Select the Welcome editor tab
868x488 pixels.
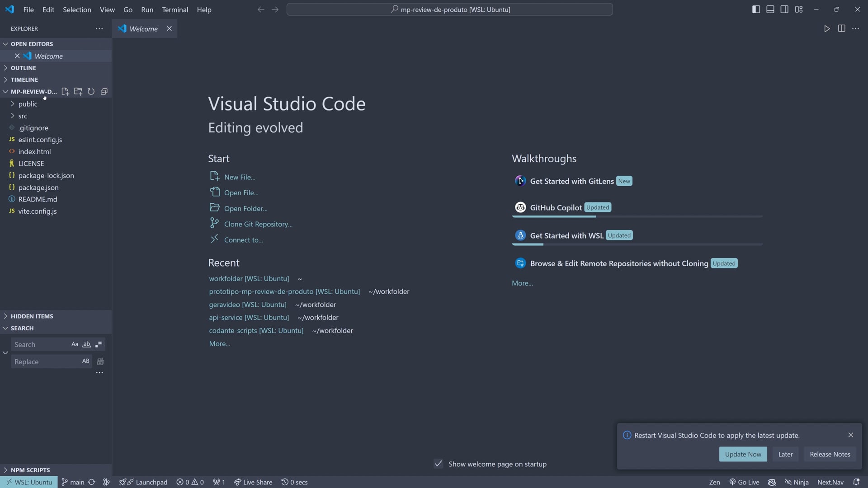[143, 28]
